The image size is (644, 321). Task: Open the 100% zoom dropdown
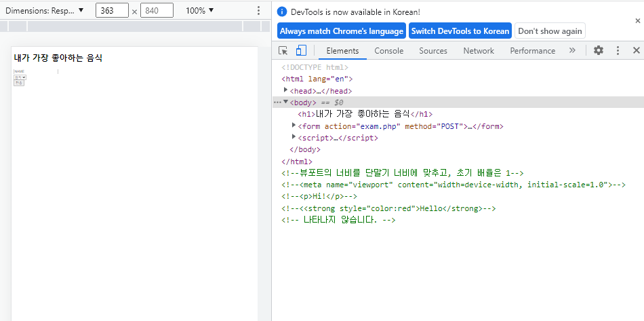tap(199, 11)
